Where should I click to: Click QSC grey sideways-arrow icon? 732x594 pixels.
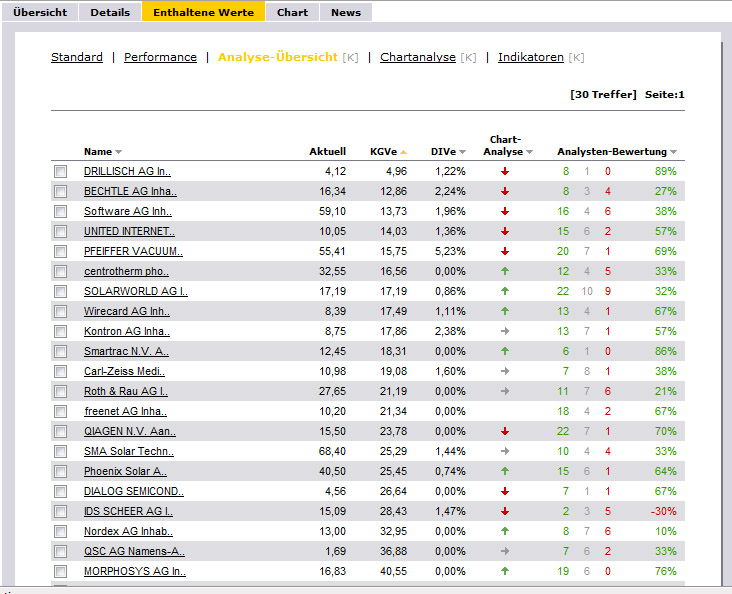tap(505, 551)
